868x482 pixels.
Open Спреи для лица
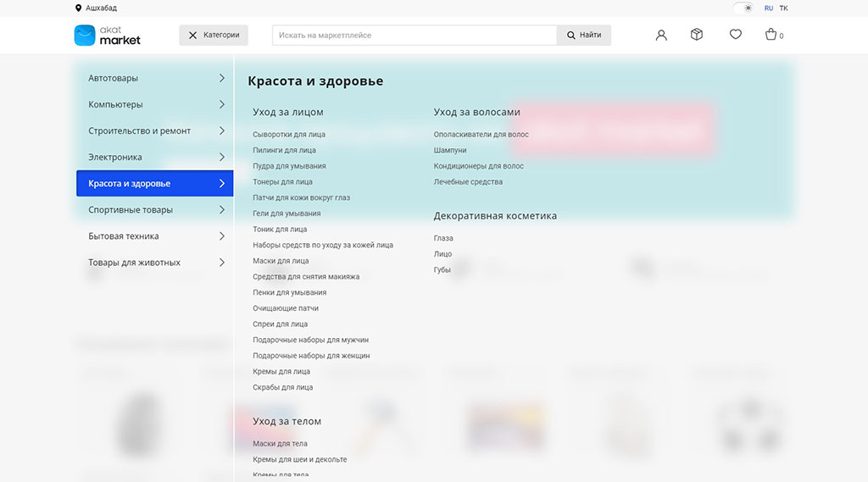tap(280, 324)
